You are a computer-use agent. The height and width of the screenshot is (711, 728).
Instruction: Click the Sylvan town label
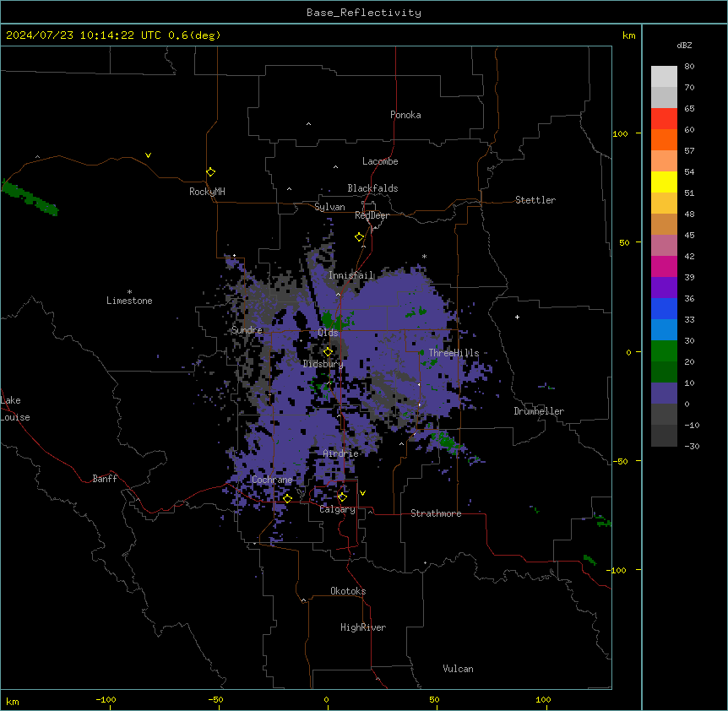[329, 207]
